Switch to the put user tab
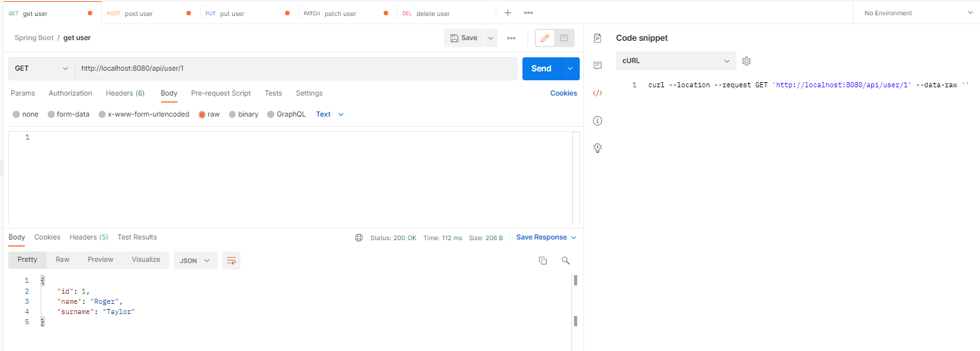The image size is (980, 351). click(249, 13)
